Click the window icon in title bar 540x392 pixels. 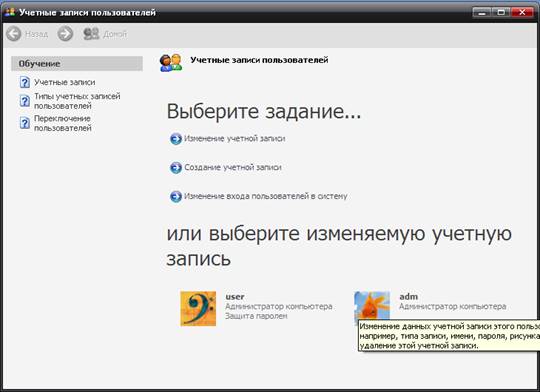[10, 12]
